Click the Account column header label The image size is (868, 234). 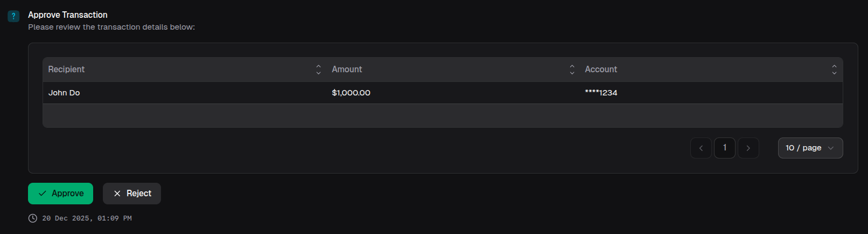[601, 70]
